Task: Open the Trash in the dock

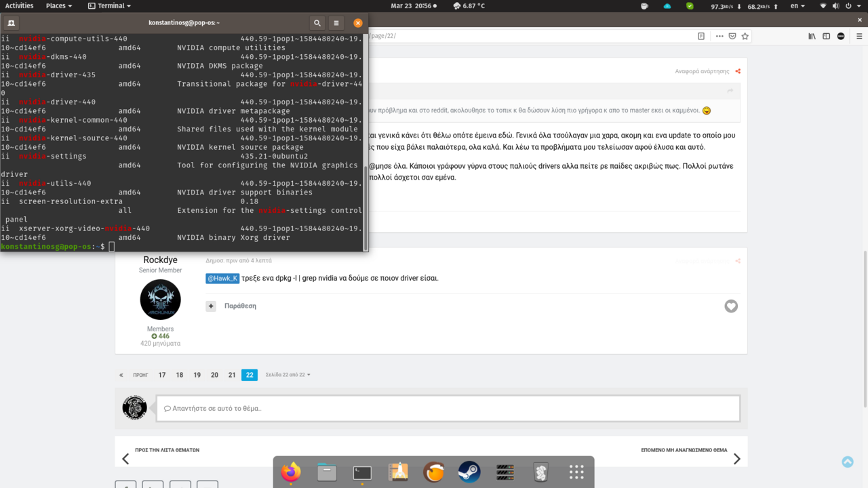Action: tap(540, 472)
